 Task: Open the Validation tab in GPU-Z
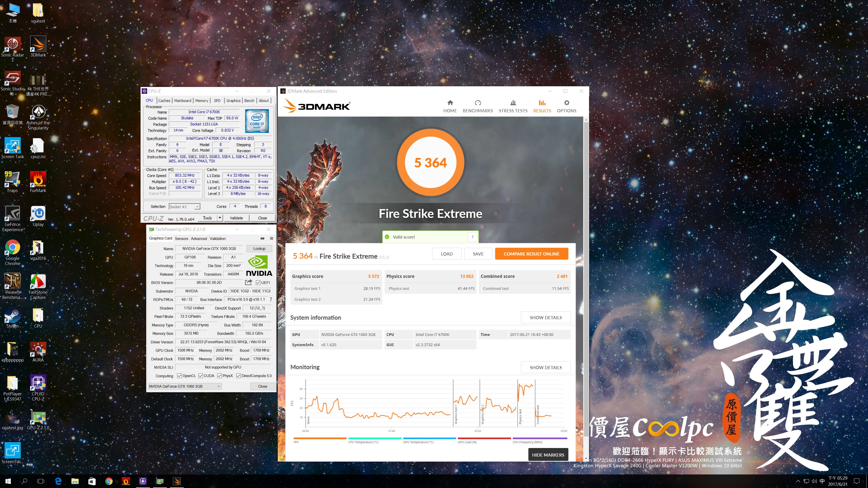click(217, 238)
